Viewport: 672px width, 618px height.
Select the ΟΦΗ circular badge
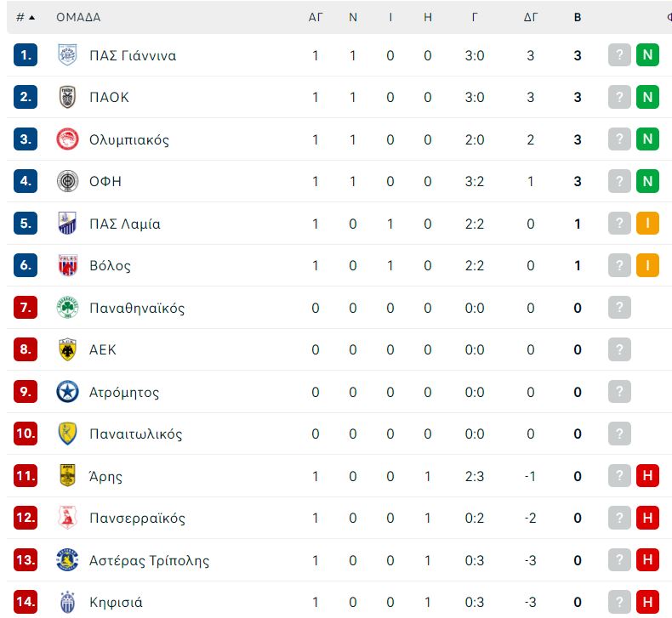[x=67, y=181]
